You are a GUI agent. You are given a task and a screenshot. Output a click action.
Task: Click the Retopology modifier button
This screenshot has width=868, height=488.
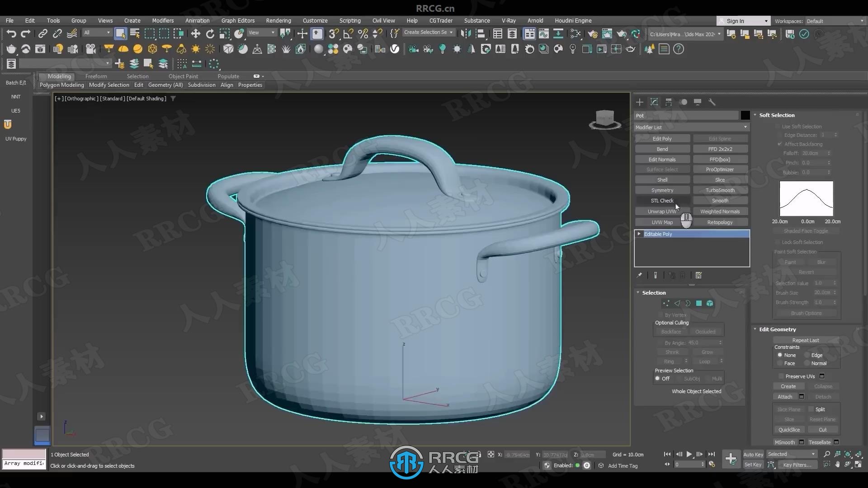720,222
